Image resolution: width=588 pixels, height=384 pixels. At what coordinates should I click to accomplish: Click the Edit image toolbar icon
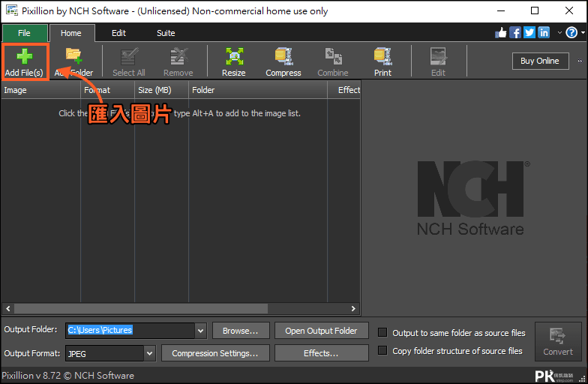[x=438, y=56]
